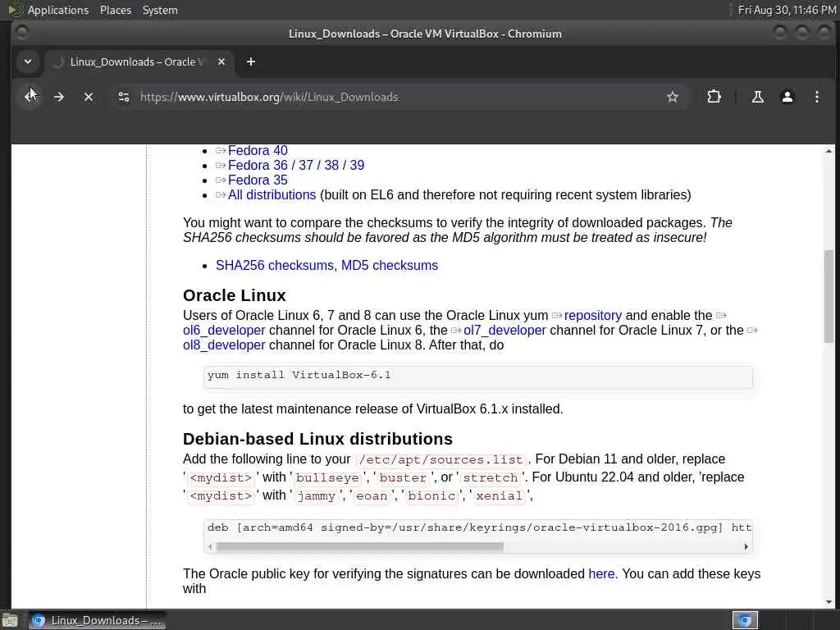Click the 'buster' code text

pos(403,478)
